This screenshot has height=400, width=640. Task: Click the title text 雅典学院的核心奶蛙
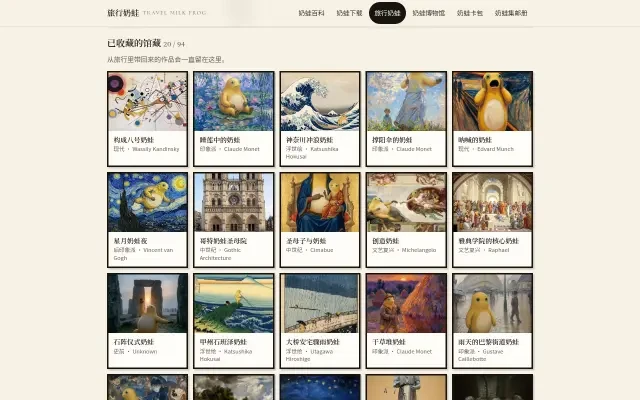click(489, 241)
